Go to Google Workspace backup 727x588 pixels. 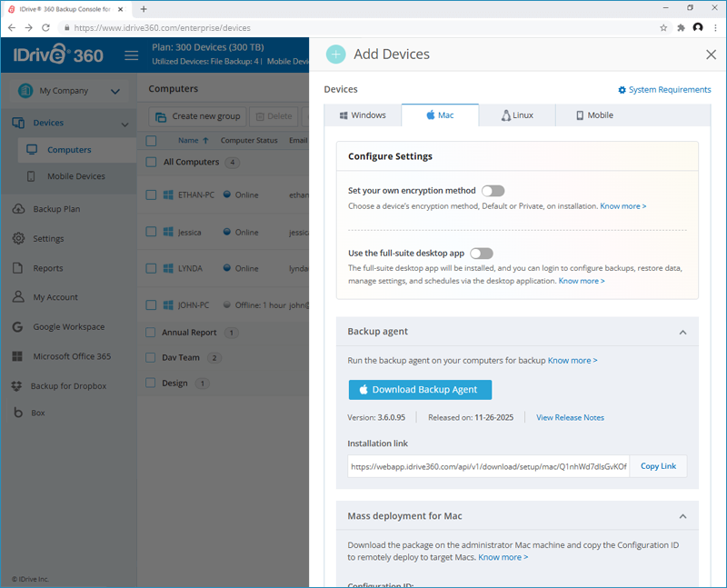(68, 327)
